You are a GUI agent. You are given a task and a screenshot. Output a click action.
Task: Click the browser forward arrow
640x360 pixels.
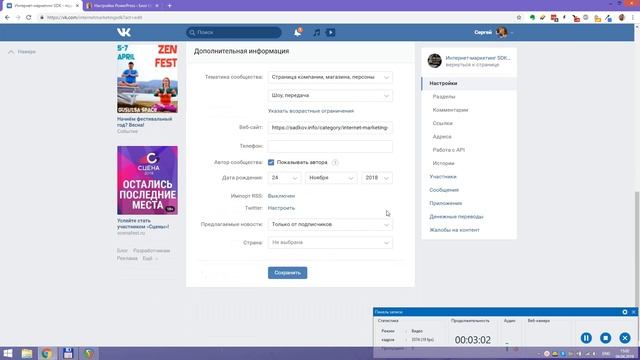pos(18,18)
